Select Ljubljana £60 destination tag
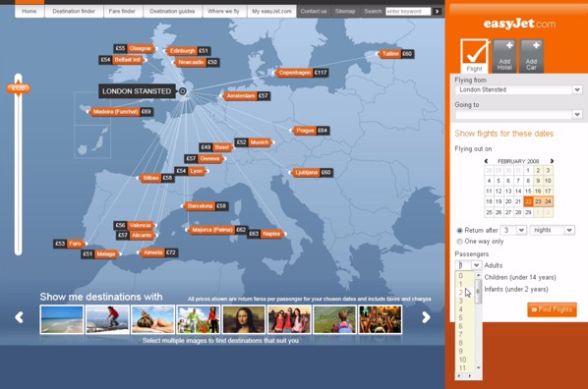 (313, 172)
